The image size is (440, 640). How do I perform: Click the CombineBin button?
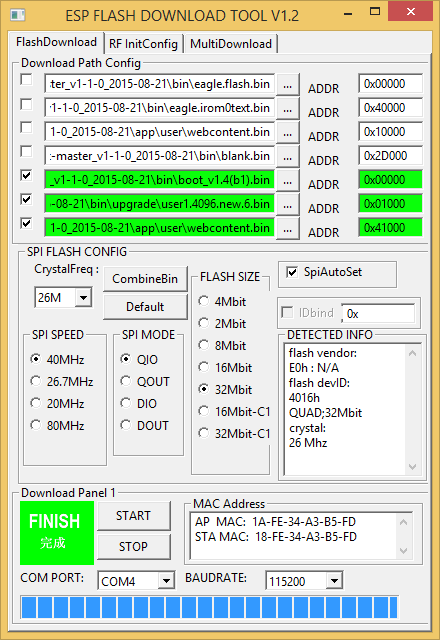145,279
